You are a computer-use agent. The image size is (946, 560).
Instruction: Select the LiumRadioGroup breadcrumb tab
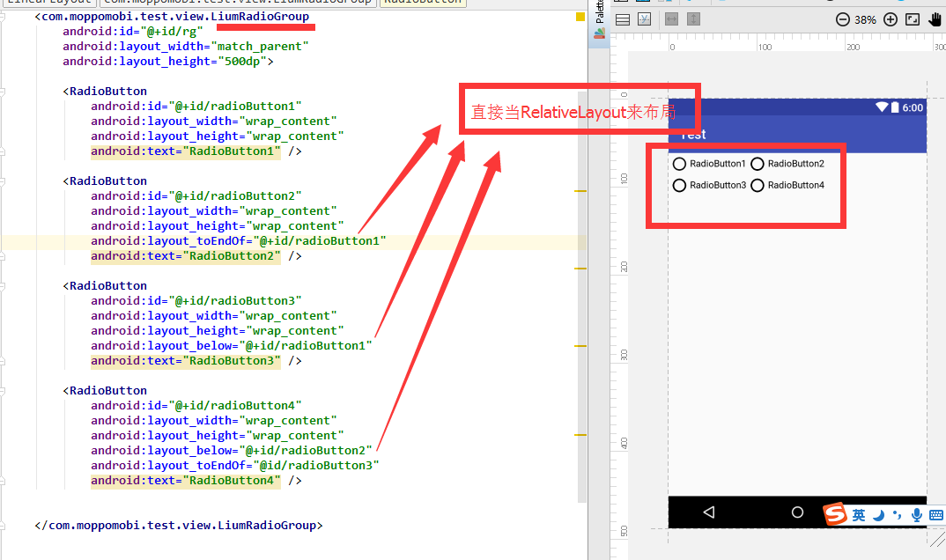[x=238, y=3]
